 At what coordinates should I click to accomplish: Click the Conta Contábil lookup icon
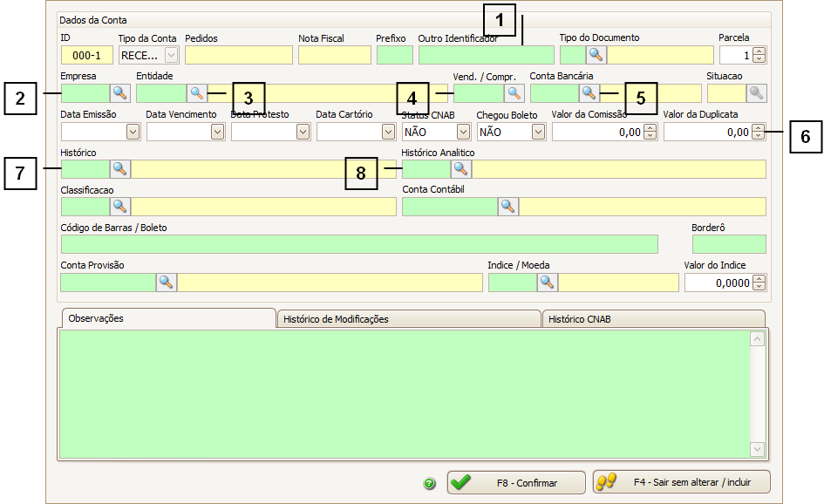point(507,207)
